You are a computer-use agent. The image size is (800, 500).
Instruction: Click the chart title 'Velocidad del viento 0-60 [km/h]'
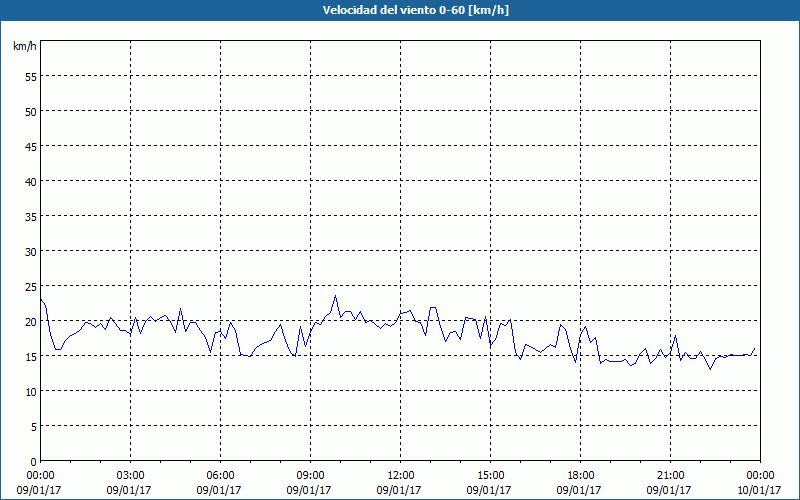click(x=415, y=10)
